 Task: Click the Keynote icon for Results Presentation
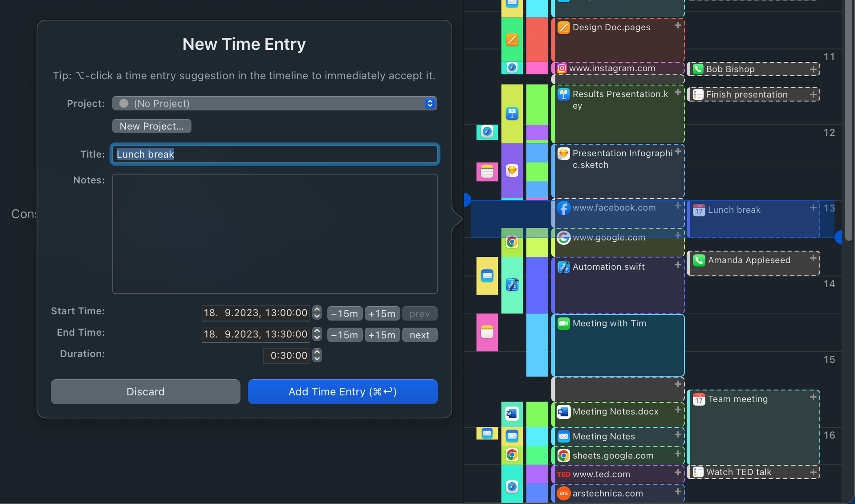563,94
